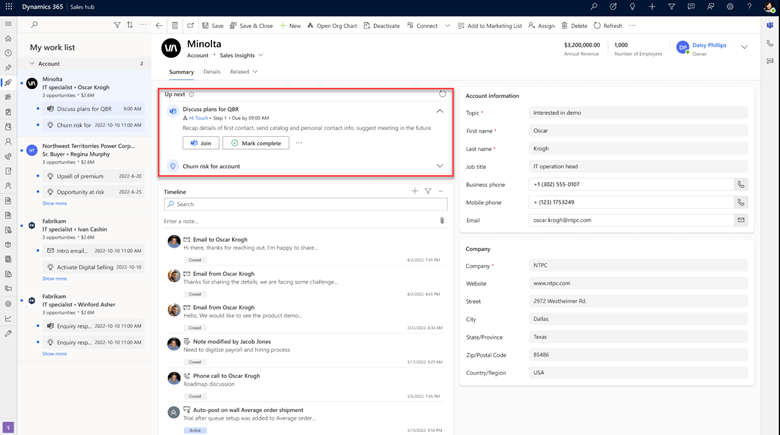
Task: Expand the header chevron next to owner
Action: 744,47
